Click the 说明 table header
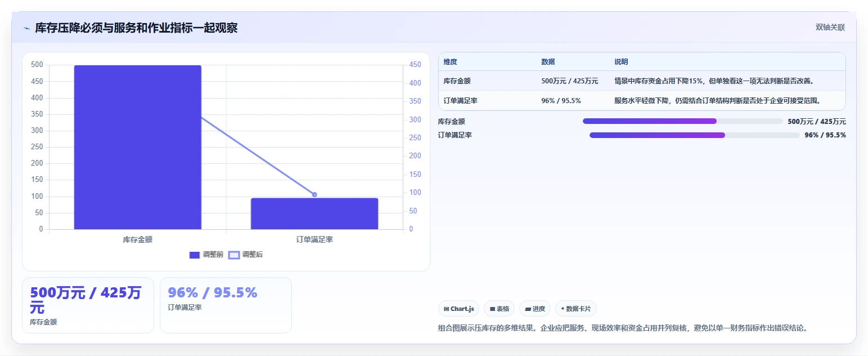Image resolution: width=868 pixels, height=356 pixels. click(x=621, y=62)
